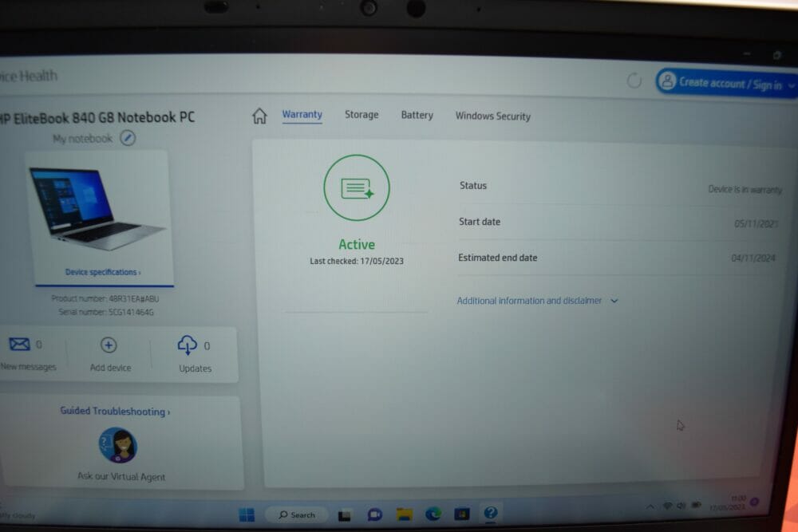This screenshot has height=532, width=798.
Task: Click the taskbar Search box
Action: (x=297, y=514)
